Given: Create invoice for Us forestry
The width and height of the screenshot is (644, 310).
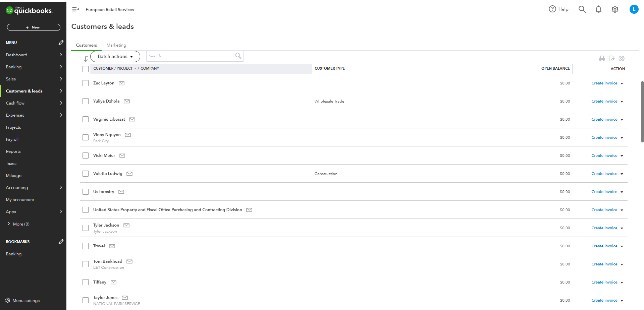Looking at the screenshot, I should [604, 192].
